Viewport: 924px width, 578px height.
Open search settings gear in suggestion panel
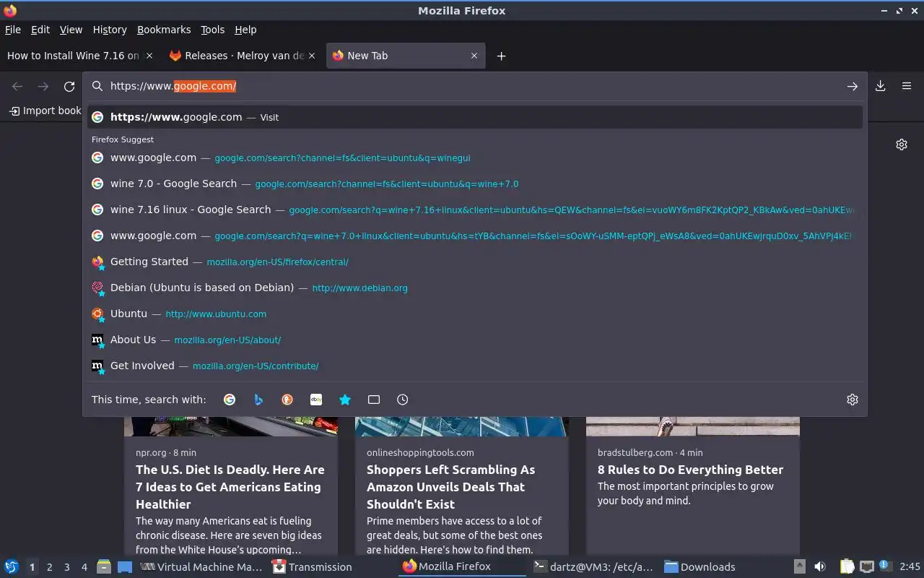click(x=853, y=400)
